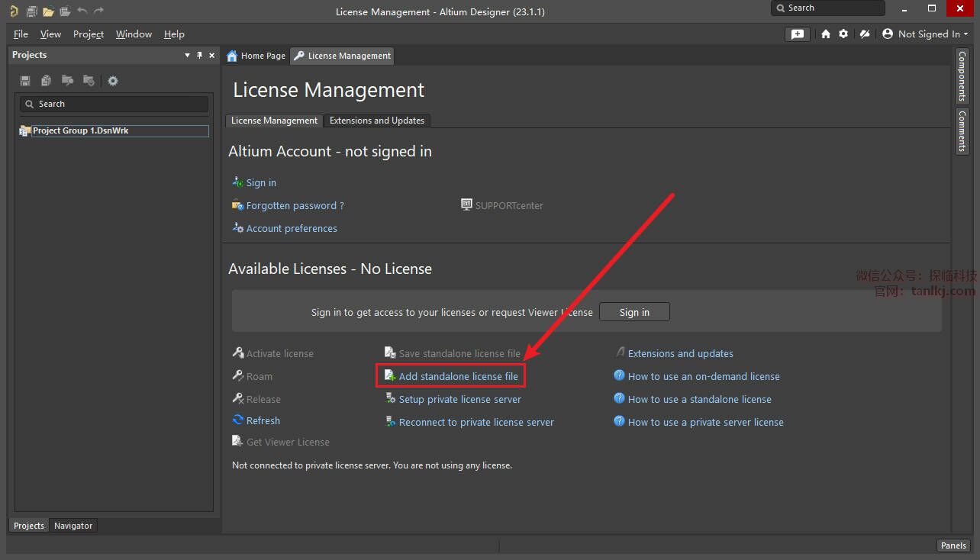Click the save icon in the Projects panel toolbar
This screenshot has width=980, height=560.
[x=25, y=81]
